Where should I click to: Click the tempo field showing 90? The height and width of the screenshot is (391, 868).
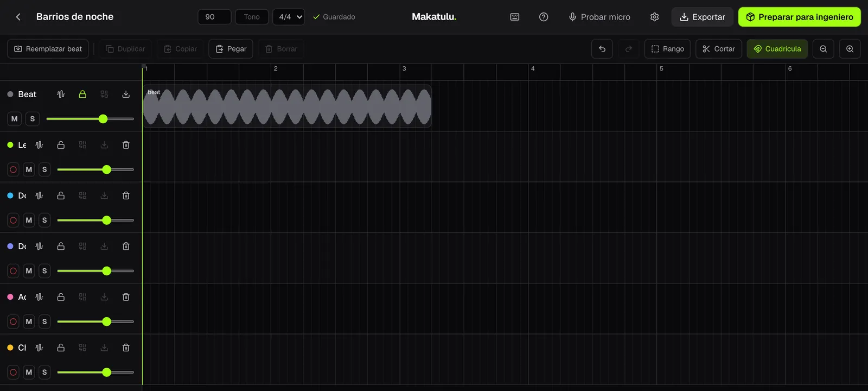pyautogui.click(x=214, y=17)
